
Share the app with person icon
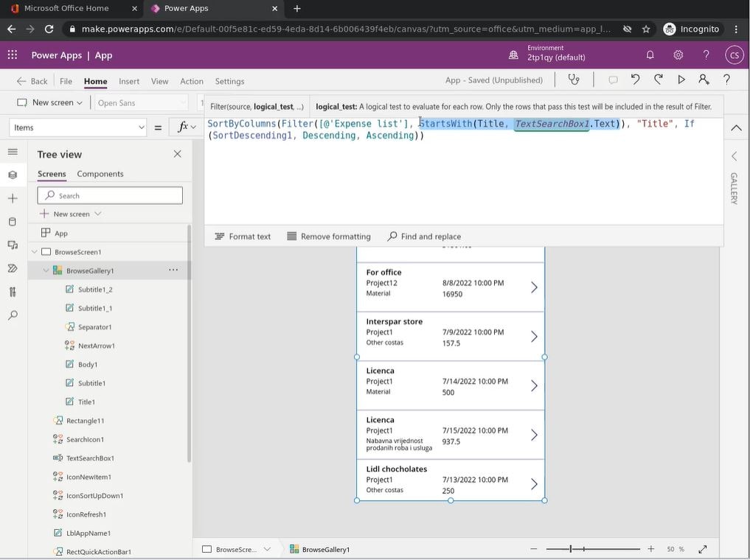click(x=704, y=80)
